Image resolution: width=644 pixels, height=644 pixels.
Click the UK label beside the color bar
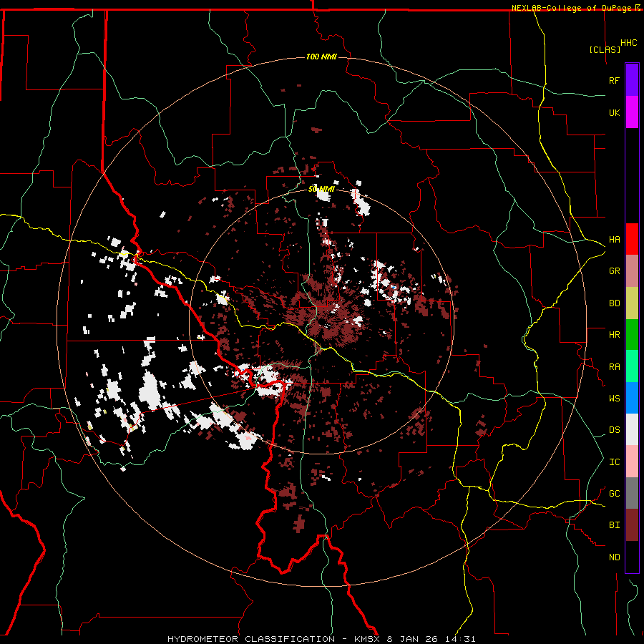614,112
